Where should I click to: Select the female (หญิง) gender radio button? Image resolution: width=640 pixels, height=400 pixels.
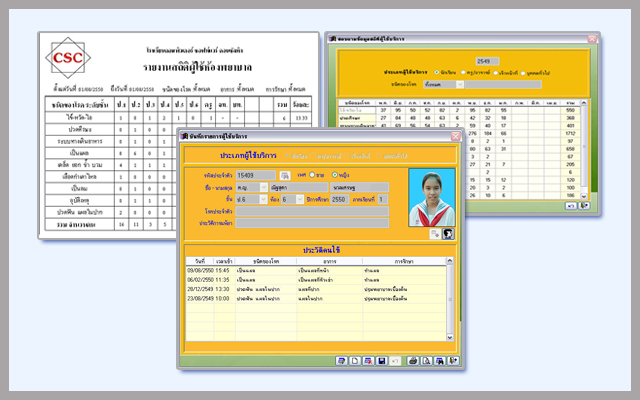click(335, 175)
